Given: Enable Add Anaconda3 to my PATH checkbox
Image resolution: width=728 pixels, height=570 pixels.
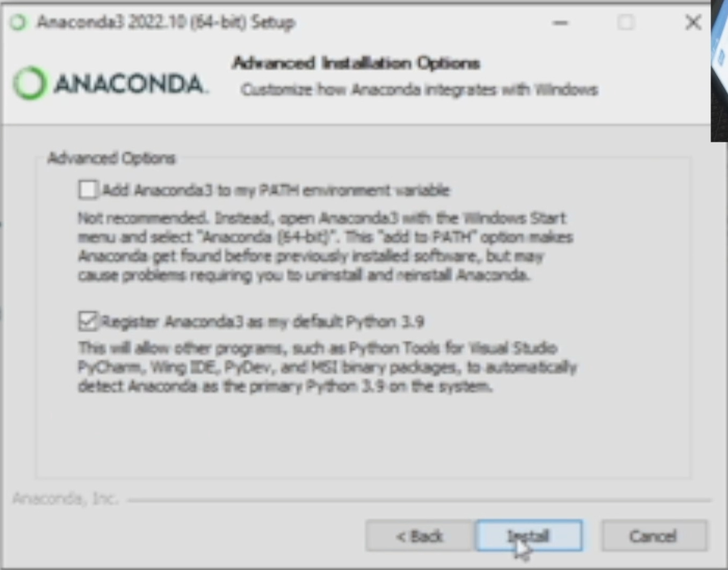Looking at the screenshot, I should click(88, 190).
